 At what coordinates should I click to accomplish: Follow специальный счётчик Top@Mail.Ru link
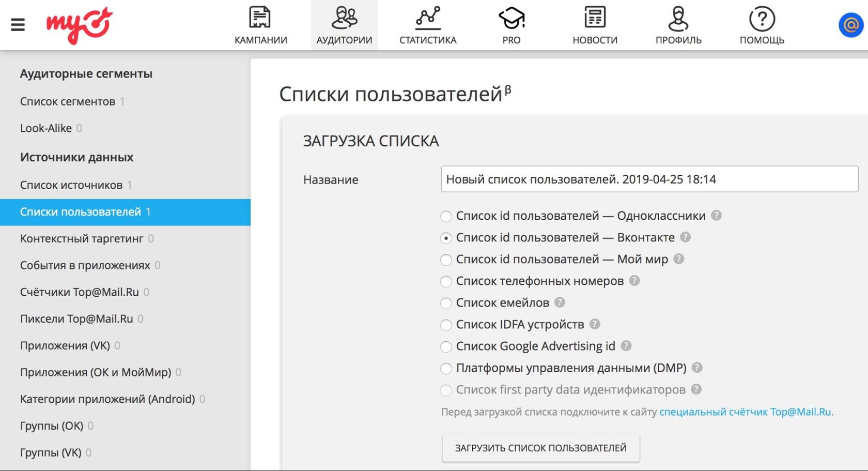point(746,412)
